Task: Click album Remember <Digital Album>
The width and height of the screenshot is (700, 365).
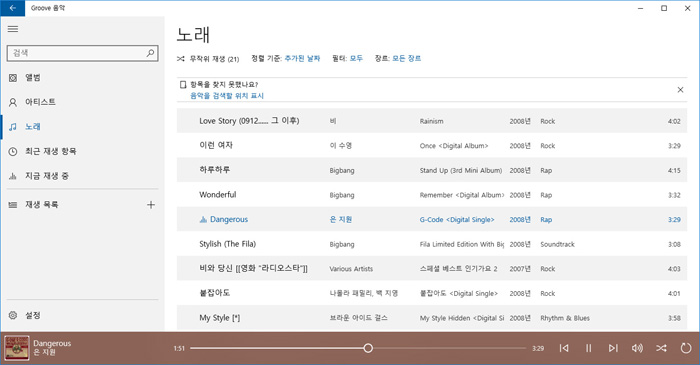Action: (x=462, y=195)
